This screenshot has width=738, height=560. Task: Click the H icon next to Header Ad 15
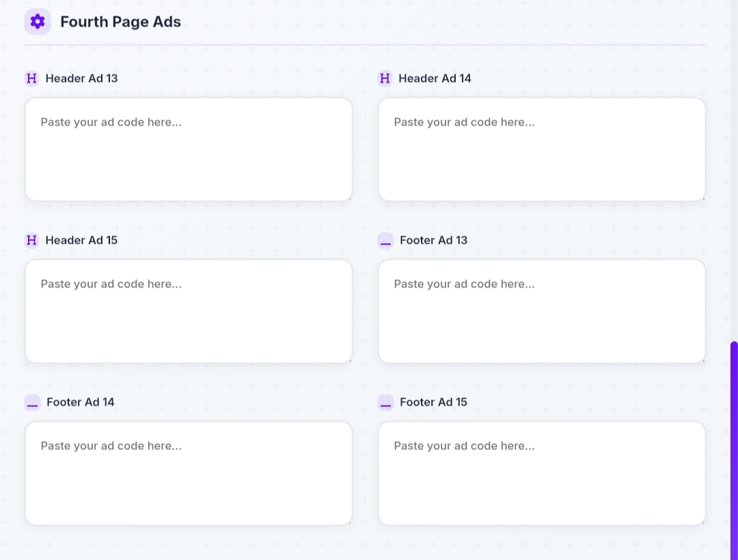click(31, 240)
